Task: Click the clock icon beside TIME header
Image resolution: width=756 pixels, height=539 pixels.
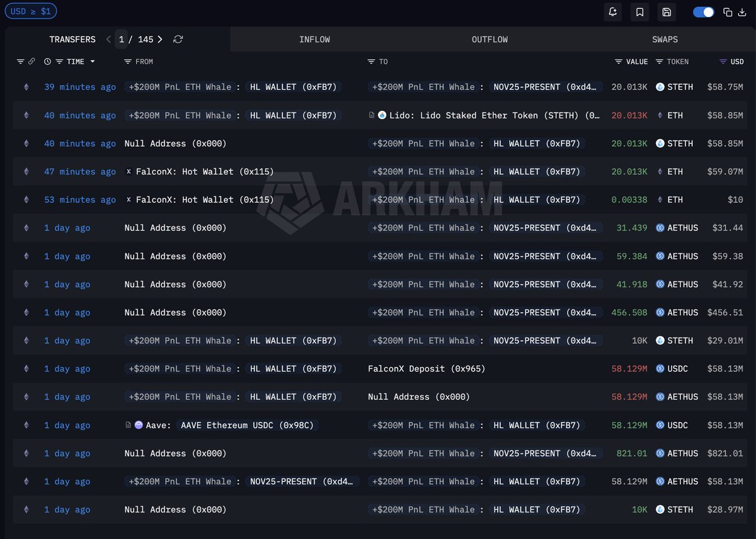Action: pos(47,62)
